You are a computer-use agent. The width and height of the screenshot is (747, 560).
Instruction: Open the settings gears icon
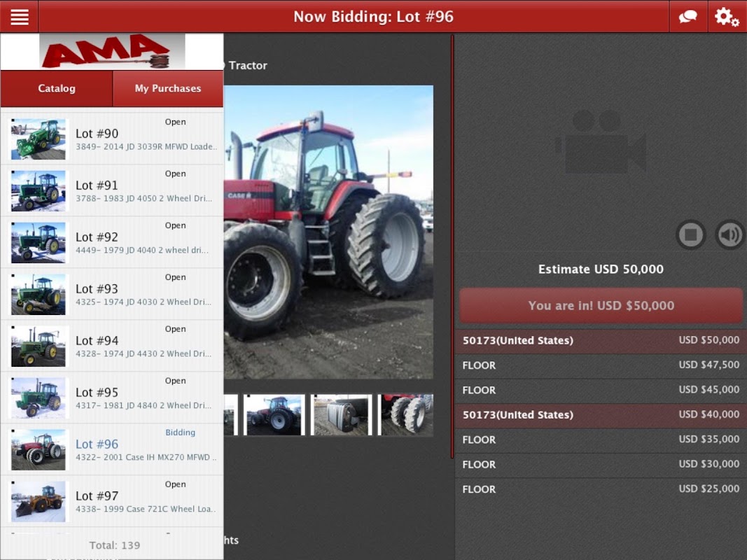point(727,17)
